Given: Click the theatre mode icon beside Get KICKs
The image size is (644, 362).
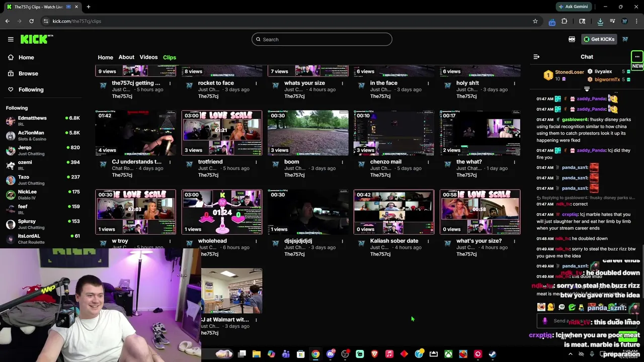Looking at the screenshot, I should coord(572,39).
